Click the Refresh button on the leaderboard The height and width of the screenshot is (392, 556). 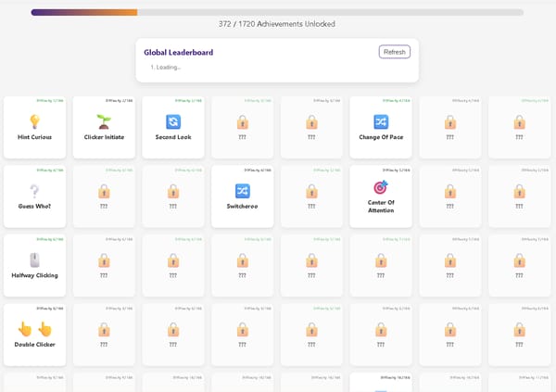395,52
